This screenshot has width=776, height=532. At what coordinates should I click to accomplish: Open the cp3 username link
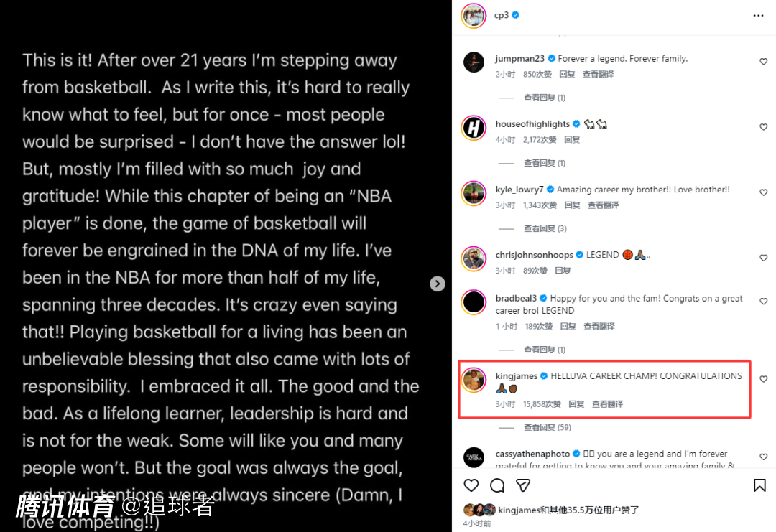501,15
